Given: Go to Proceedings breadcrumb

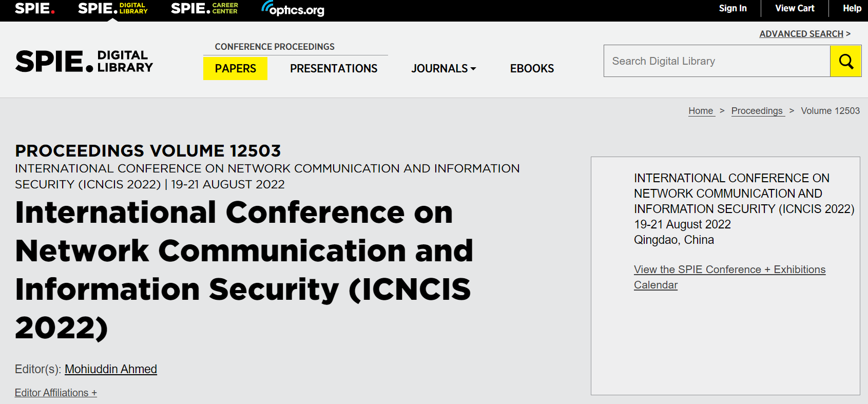Looking at the screenshot, I should [x=758, y=111].
